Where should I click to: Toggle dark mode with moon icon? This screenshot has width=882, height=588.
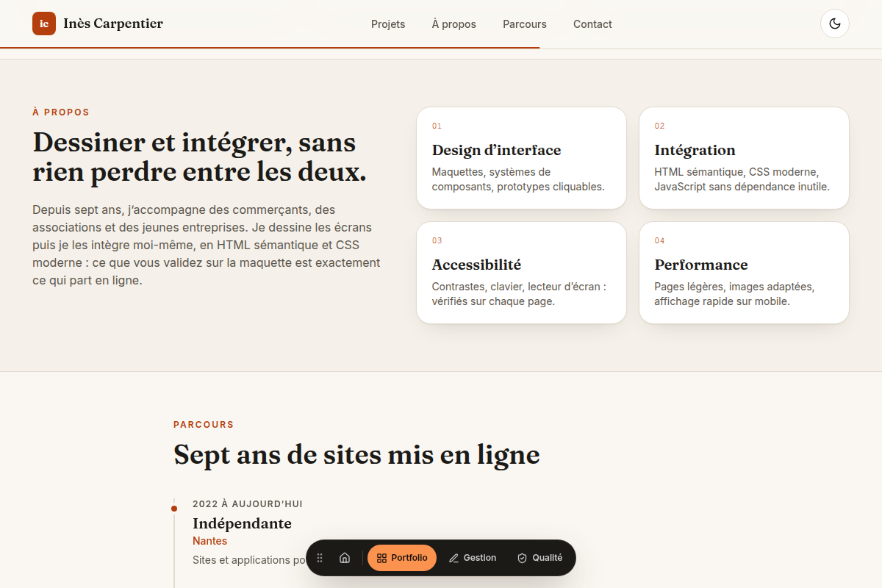click(x=835, y=24)
